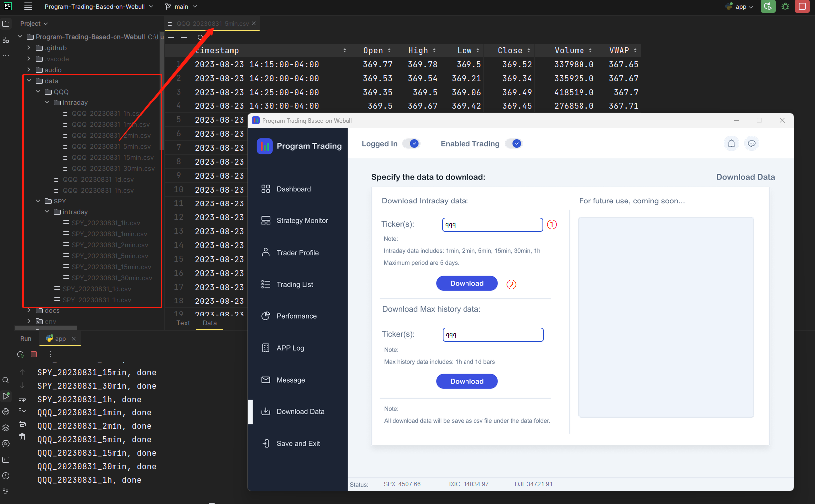The image size is (815, 504).
Task: Open the Structure tool window icon
Action: point(6,40)
